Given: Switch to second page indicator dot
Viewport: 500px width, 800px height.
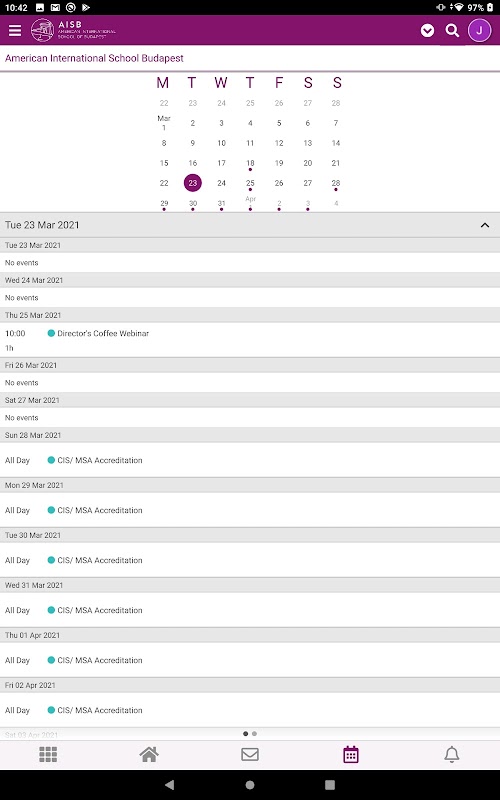Looking at the screenshot, I should (255, 734).
